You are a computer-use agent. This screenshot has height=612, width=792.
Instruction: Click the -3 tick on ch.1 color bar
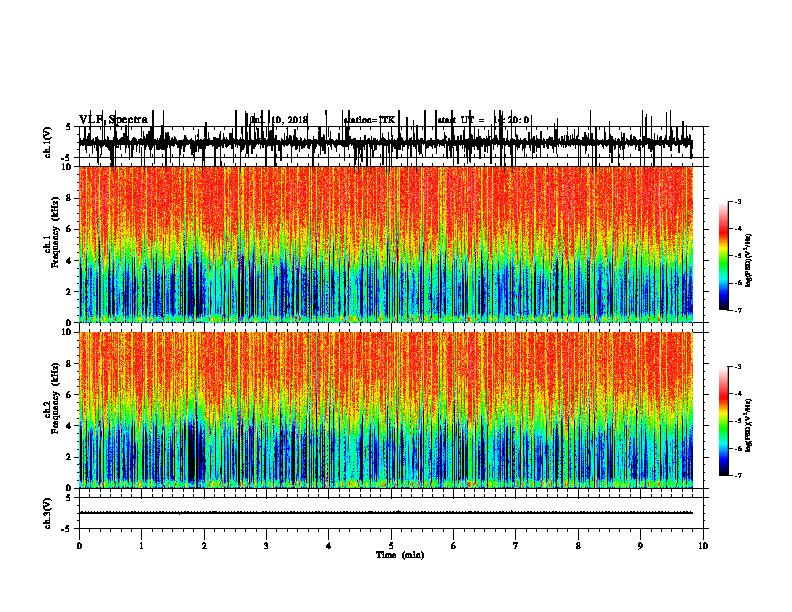tap(737, 201)
